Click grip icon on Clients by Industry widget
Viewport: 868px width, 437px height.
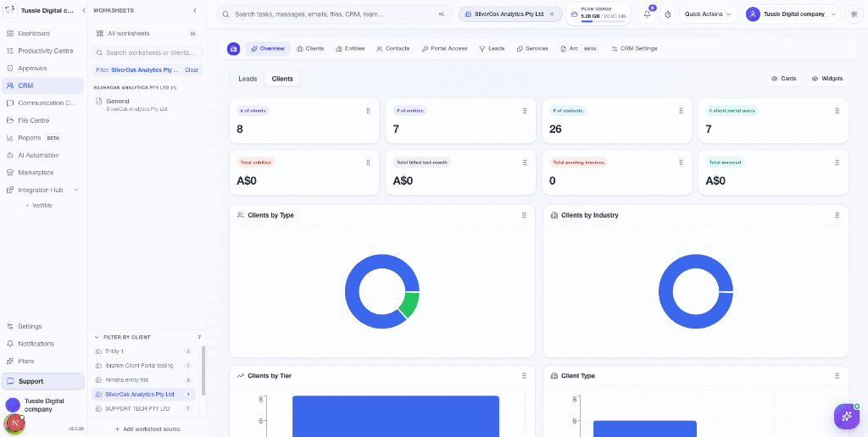[837, 215]
